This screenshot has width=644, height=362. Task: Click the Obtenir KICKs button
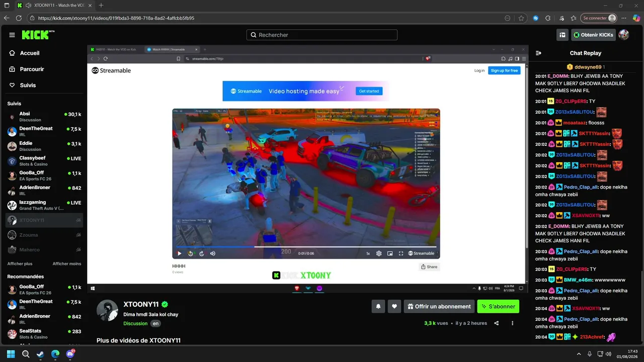593,35
